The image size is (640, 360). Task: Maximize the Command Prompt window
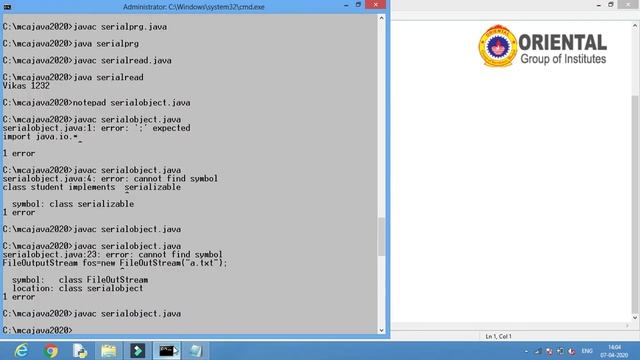358,4
